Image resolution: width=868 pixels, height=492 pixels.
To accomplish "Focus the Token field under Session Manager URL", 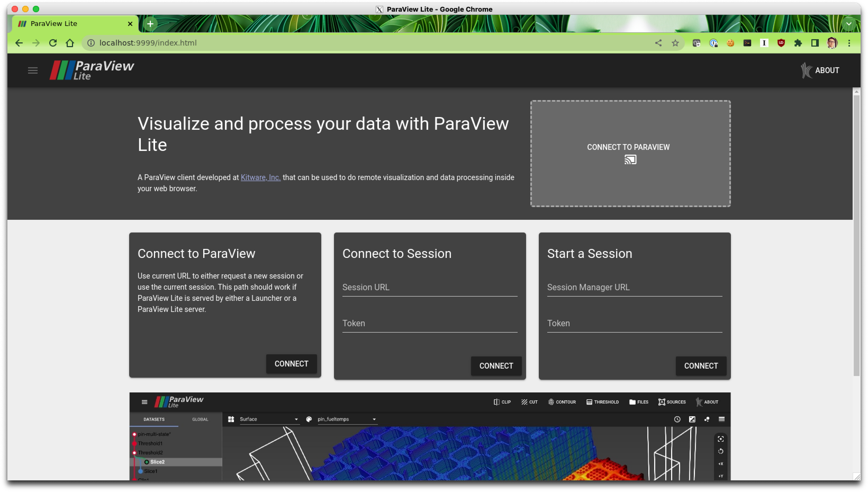I will [x=634, y=323].
